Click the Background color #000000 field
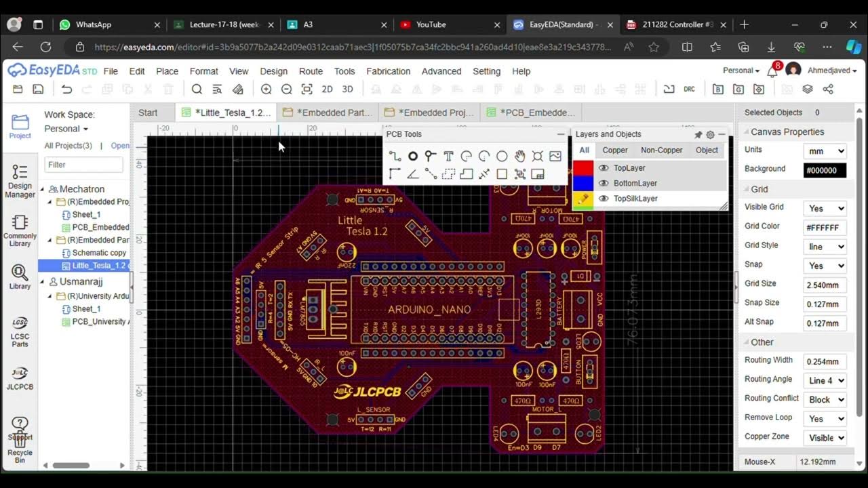868x488 pixels. point(825,170)
